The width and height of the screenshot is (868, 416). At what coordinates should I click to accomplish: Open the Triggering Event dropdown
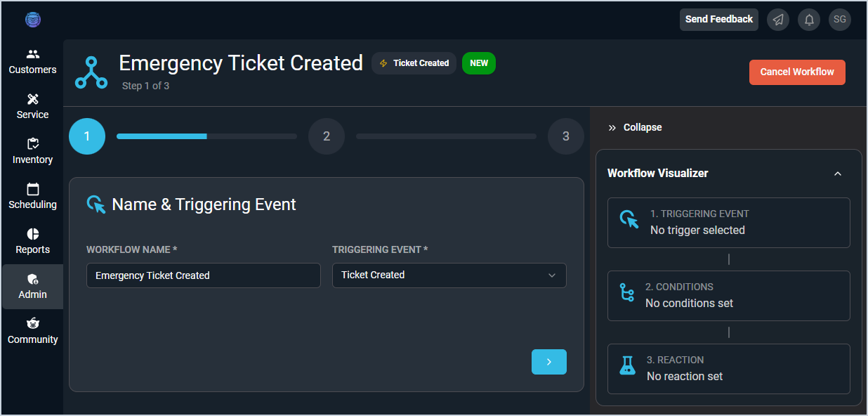(449, 275)
